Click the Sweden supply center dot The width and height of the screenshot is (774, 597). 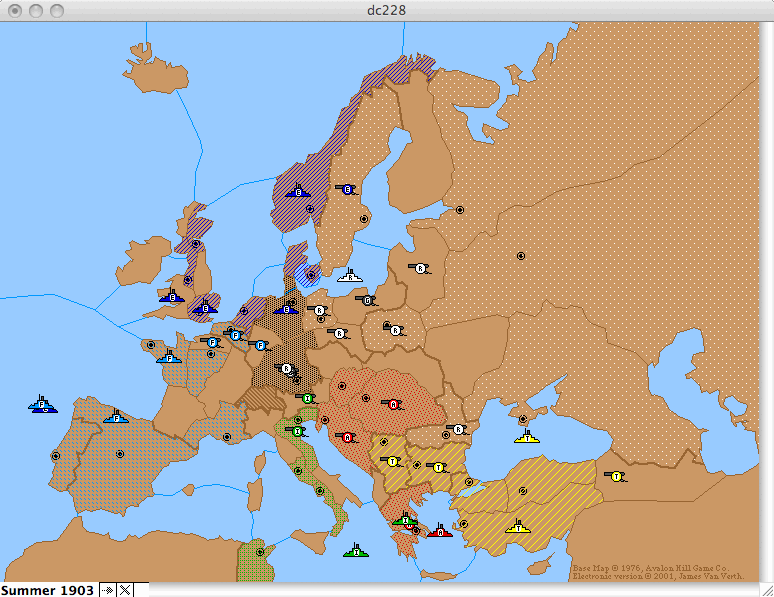click(364, 219)
